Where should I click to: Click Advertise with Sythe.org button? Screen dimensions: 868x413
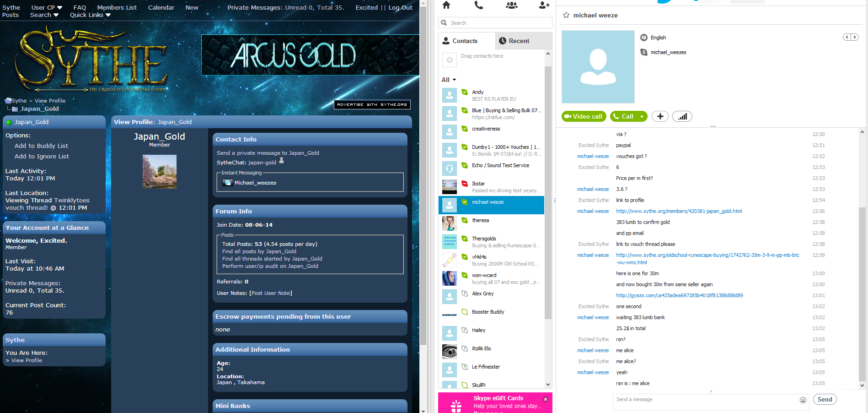[372, 104]
